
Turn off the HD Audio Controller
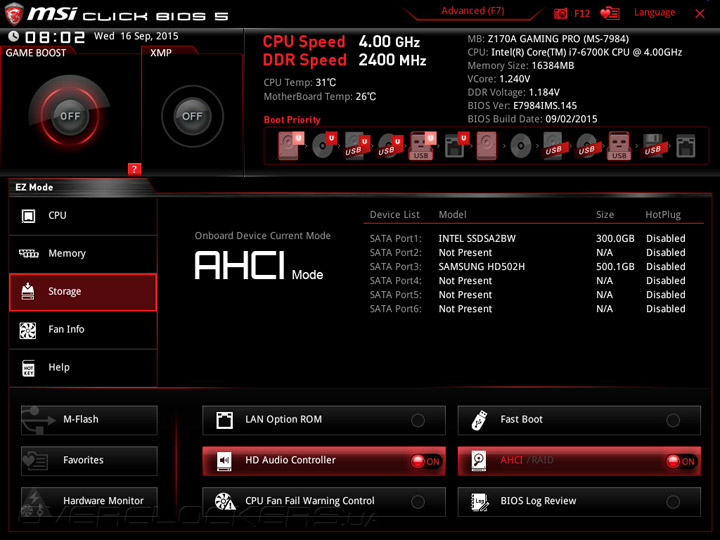(426, 461)
